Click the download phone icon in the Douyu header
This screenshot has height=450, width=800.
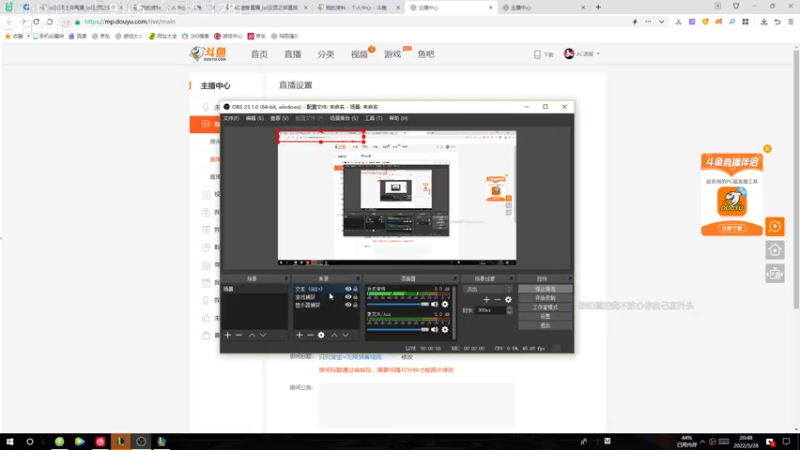(537, 55)
